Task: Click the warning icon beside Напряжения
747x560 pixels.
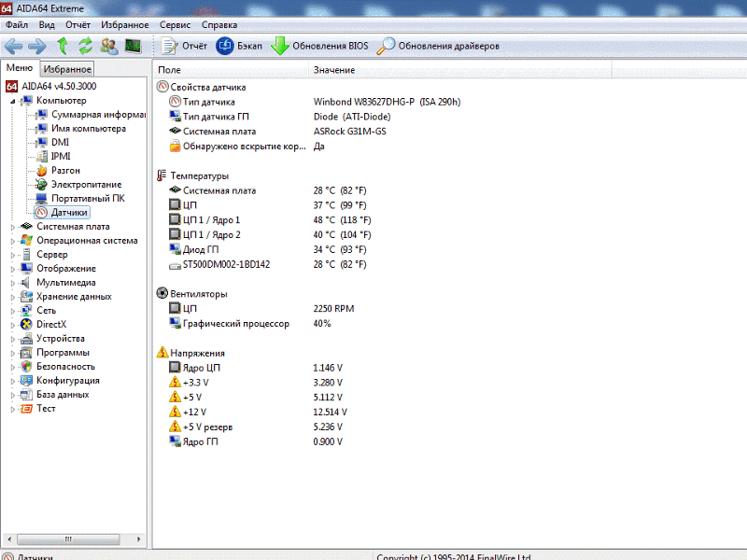Action: pos(162,353)
